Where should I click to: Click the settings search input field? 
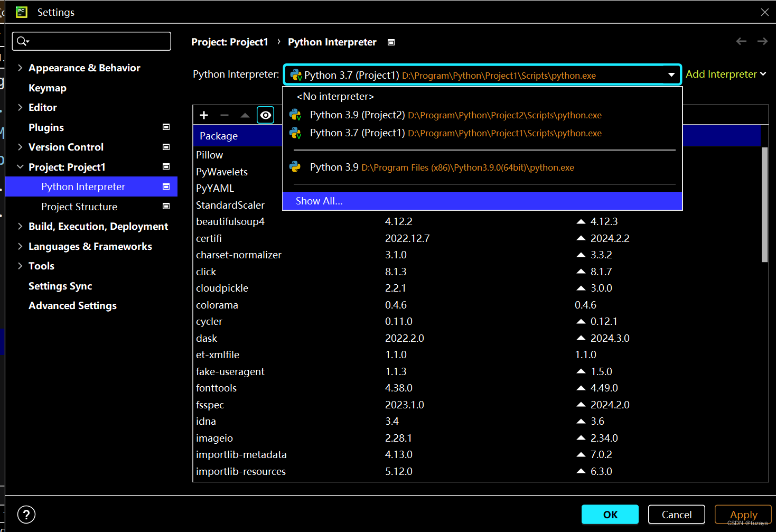[91, 41]
